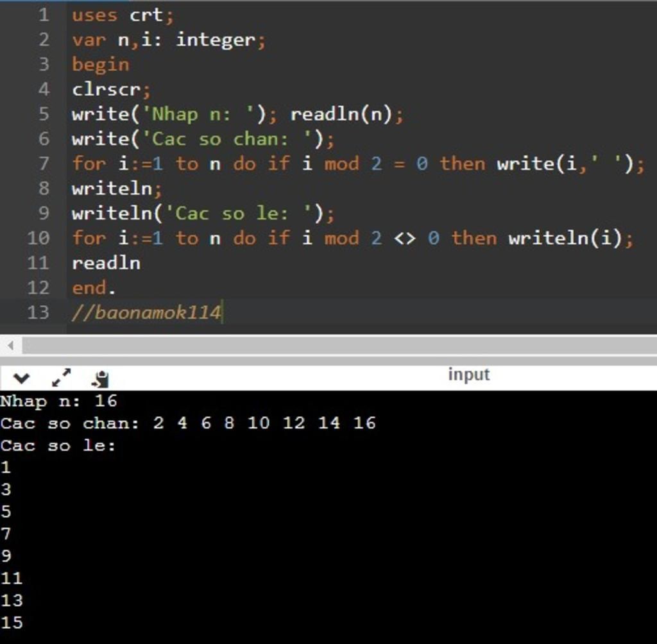The height and width of the screenshot is (644, 657).
Task: Collapse the console panel with the chevron icon
Action: [x=21, y=379]
